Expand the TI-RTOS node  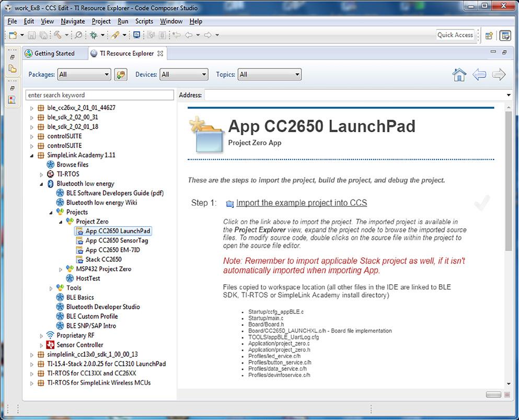[x=41, y=174]
